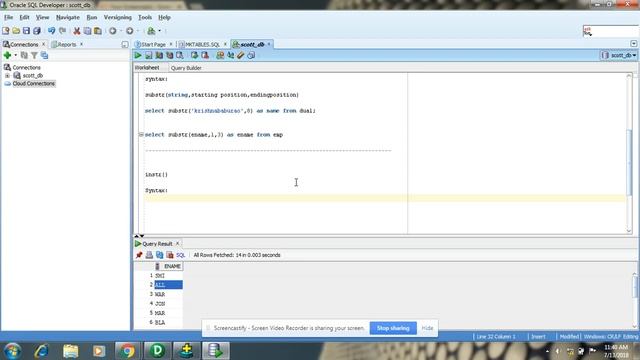Open SQL History from worksheet toolbar

[251, 55]
